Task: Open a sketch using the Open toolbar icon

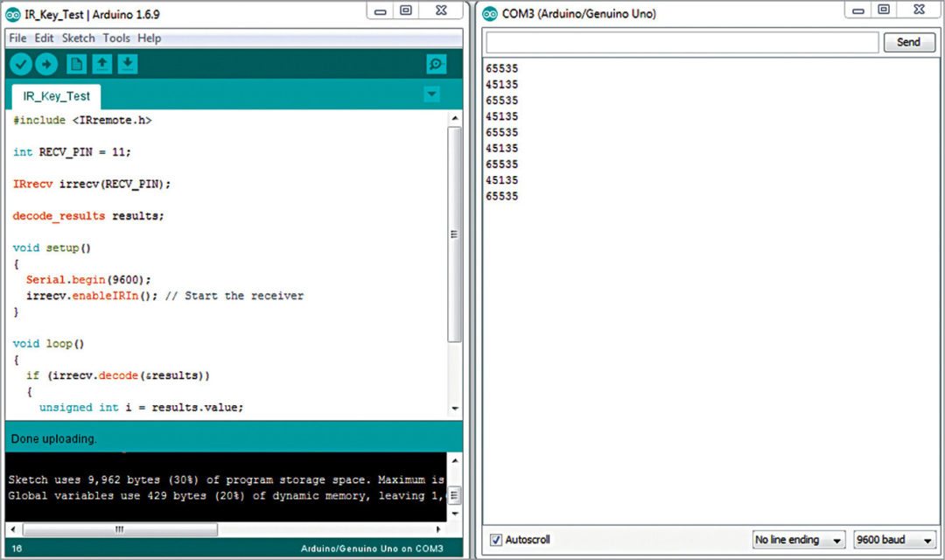Action: coord(101,63)
